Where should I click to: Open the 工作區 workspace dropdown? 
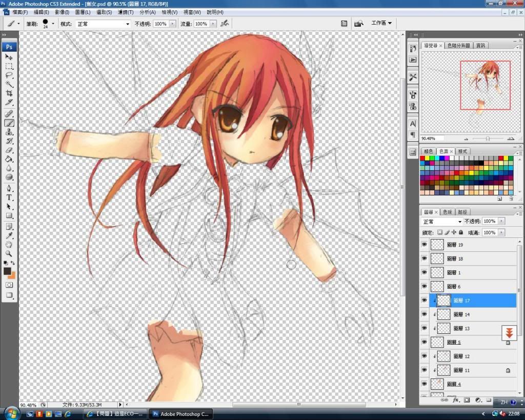[381, 23]
